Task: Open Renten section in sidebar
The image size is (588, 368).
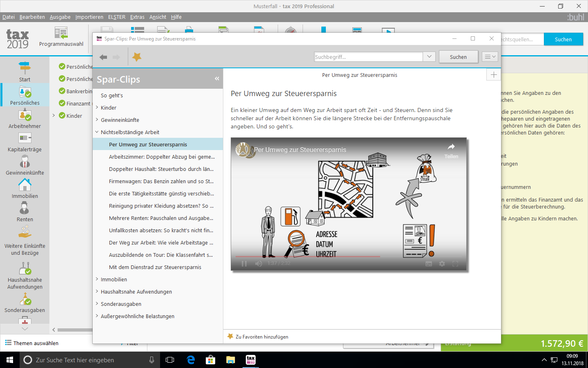Action: click(24, 211)
